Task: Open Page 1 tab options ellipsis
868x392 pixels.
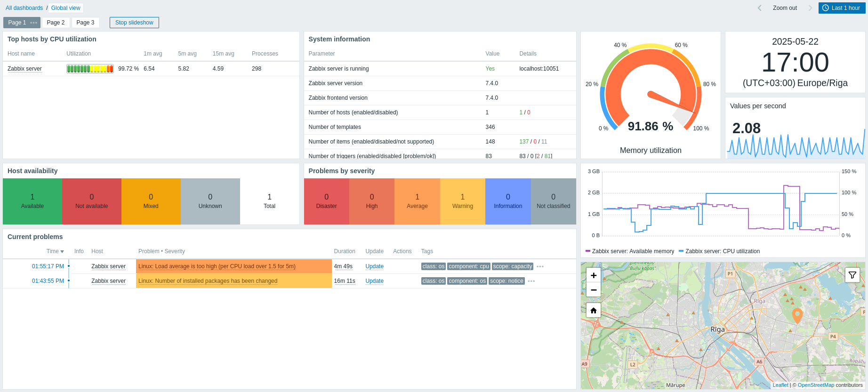Action: pos(33,23)
